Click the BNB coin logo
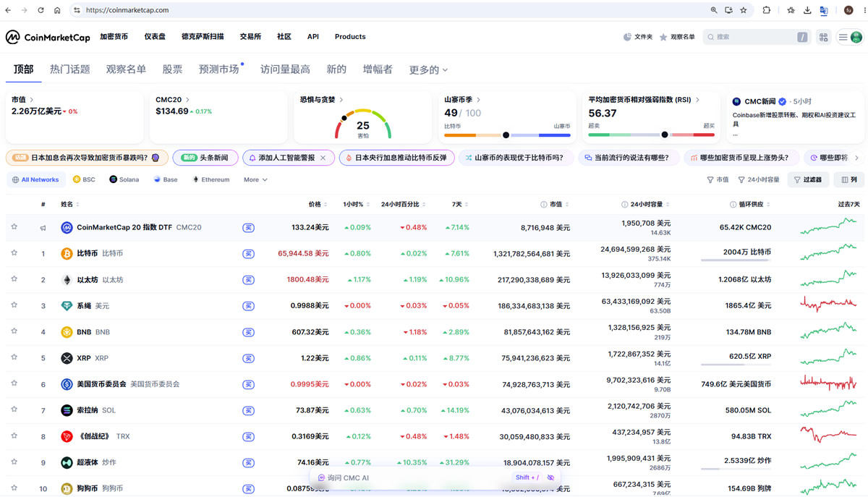Viewport: 868px width, 497px height. click(67, 332)
